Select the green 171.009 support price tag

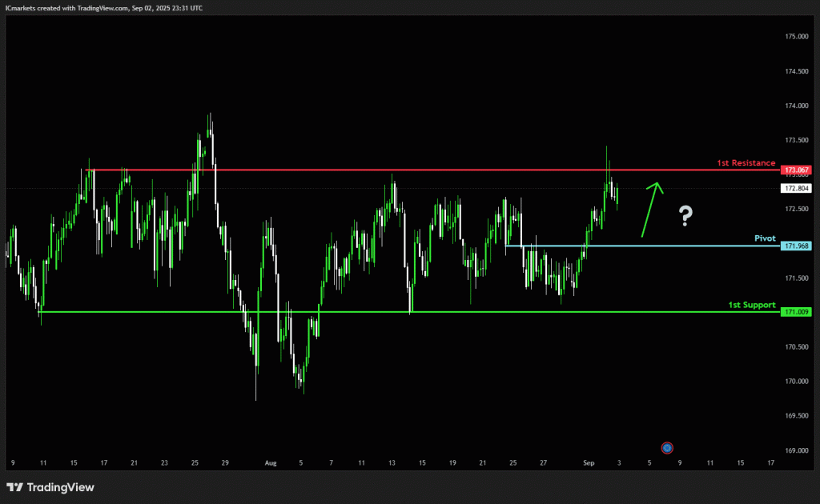[796, 312]
